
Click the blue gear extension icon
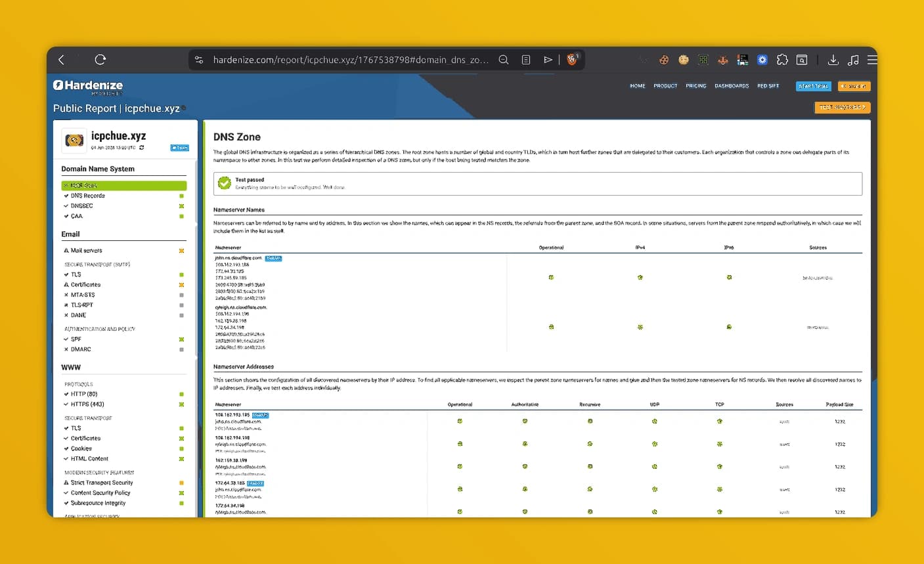(x=762, y=60)
